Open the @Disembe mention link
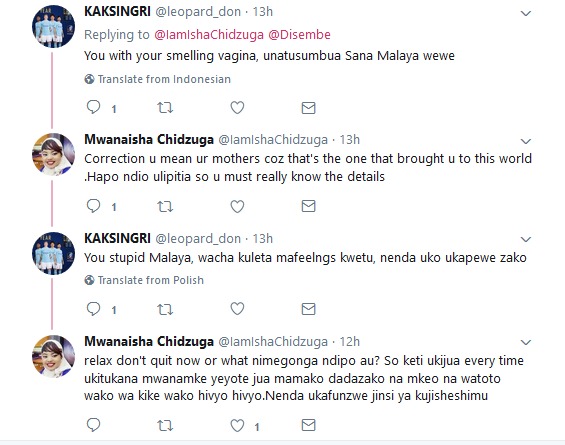This screenshot has height=445, width=565. pos(299,35)
